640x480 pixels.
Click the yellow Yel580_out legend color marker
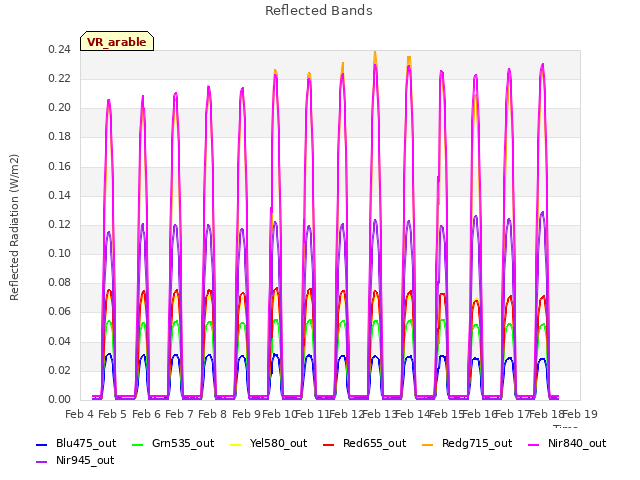click(x=236, y=444)
